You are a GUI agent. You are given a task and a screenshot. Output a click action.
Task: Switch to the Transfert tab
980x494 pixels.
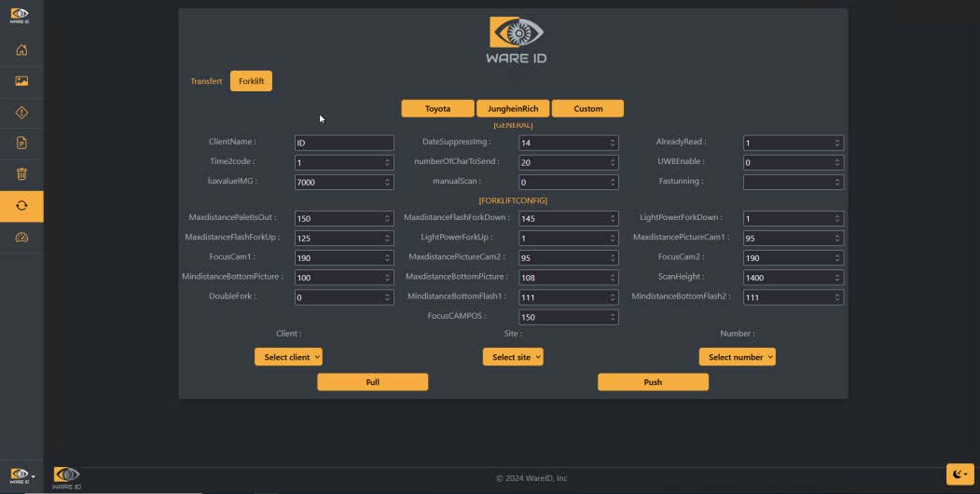[206, 81]
